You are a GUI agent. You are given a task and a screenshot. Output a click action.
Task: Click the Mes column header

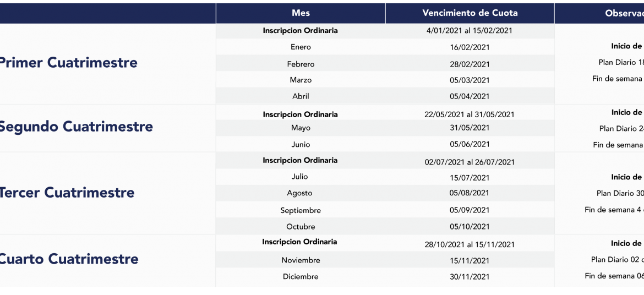301,13
